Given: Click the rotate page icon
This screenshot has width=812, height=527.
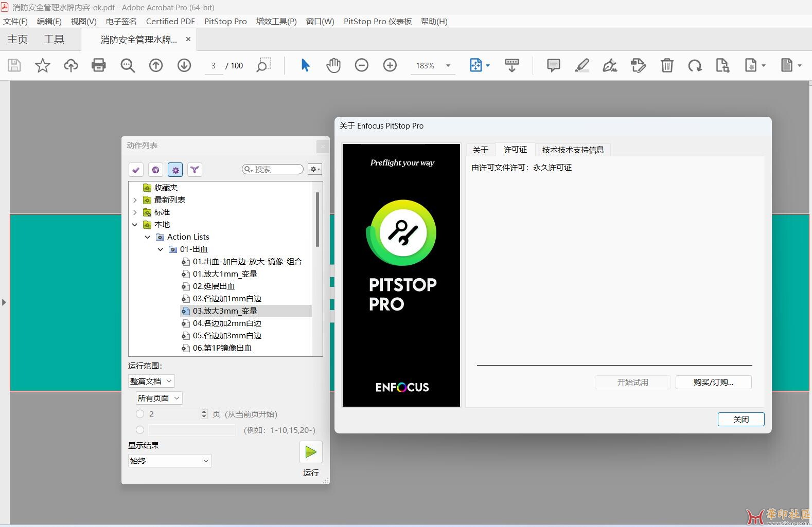Looking at the screenshot, I should coord(695,65).
